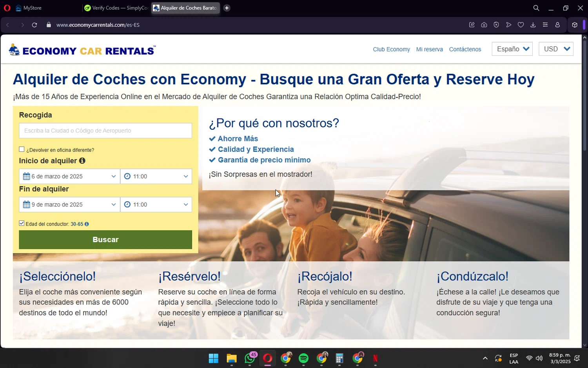Select the Alquiler de Coches Baratos tab

[x=185, y=8]
